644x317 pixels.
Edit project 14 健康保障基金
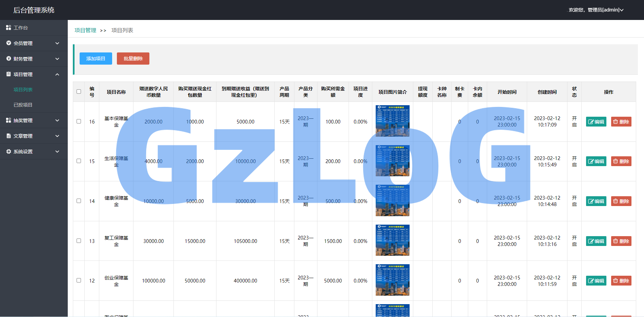click(x=596, y=201)
